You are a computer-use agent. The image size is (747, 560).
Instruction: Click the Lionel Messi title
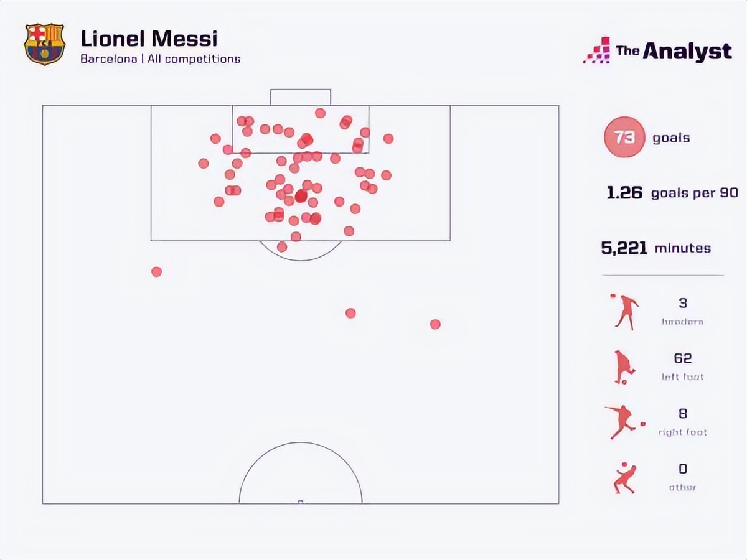pos(149,39)
